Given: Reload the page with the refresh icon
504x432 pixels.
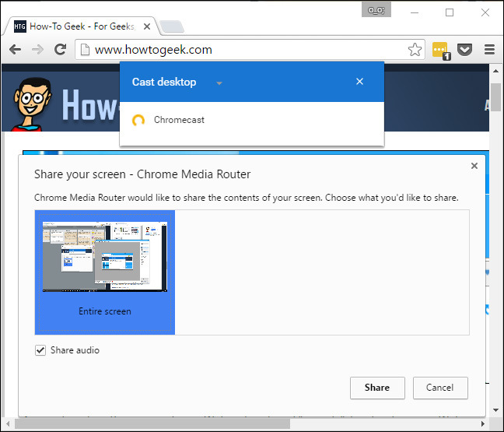Looking at the screenshot, I should click(x=60, y=49).
